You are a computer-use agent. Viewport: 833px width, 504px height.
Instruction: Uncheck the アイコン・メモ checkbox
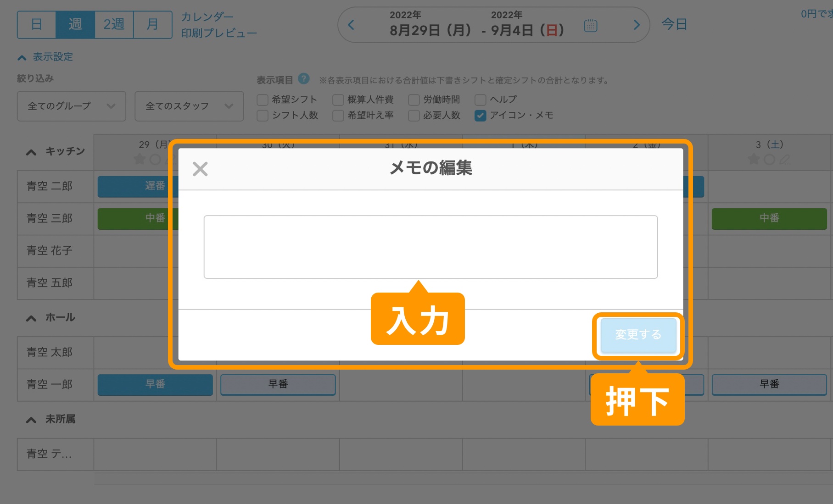480,116
